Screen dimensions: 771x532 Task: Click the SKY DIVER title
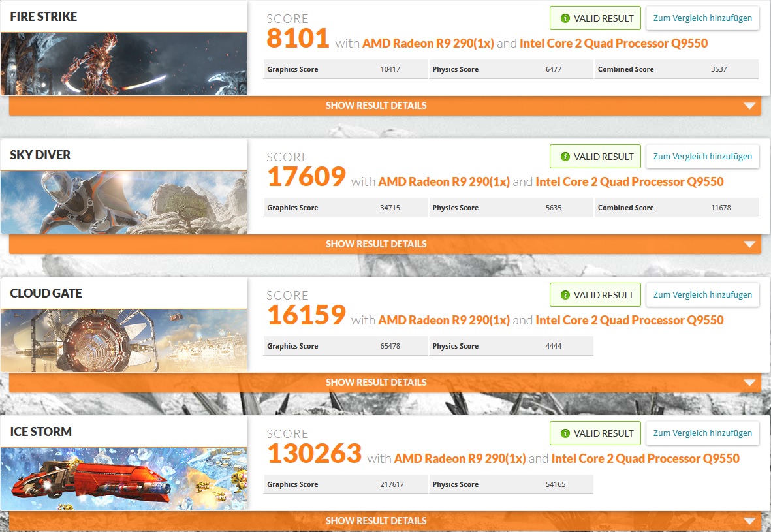tap(40, 155)
